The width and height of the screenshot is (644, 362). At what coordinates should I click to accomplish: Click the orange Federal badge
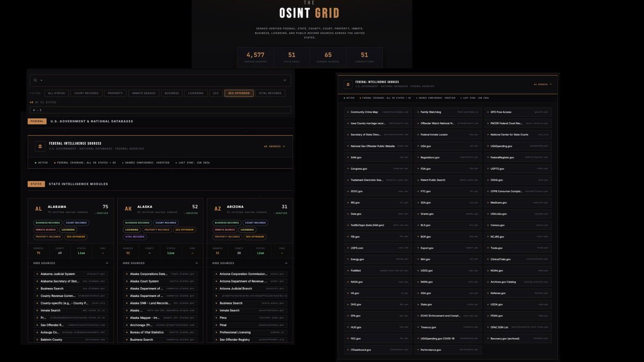click(x=37, y=121)
